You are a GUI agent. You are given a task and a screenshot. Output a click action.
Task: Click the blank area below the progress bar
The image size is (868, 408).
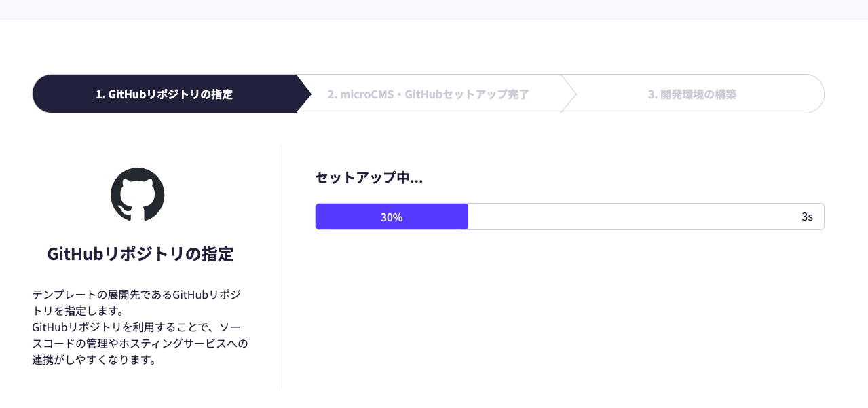pos(569,305)
